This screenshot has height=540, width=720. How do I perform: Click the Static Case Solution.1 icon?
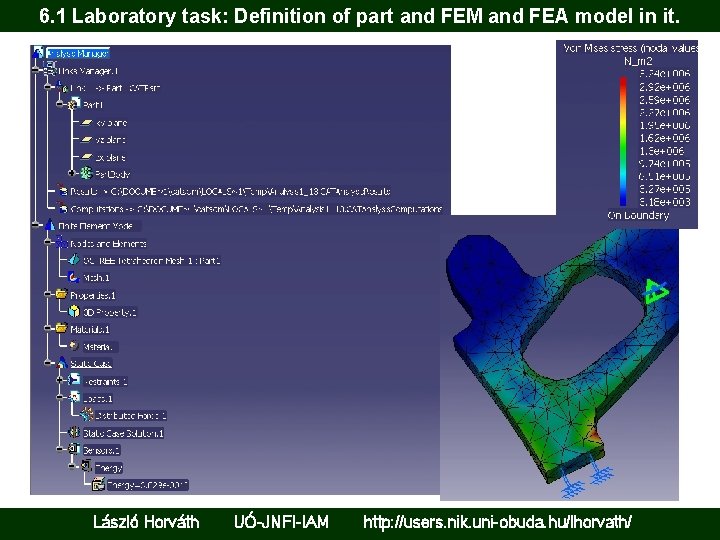click(74, 432)
